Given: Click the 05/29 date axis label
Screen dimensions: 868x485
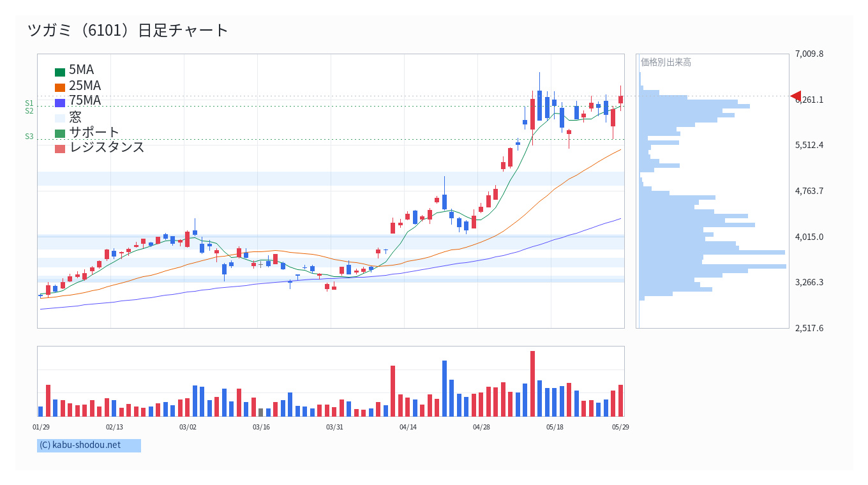Looking at the screenshot, I should pyautogui.click(x=620, y=427).
